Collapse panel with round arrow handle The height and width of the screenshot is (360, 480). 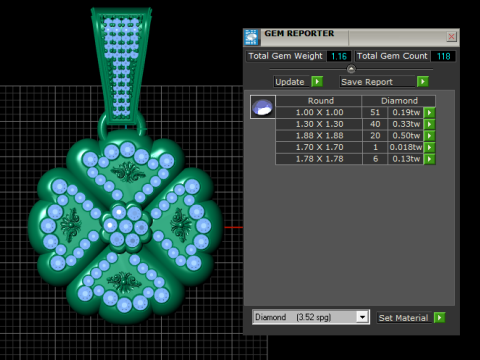point(351,69)
